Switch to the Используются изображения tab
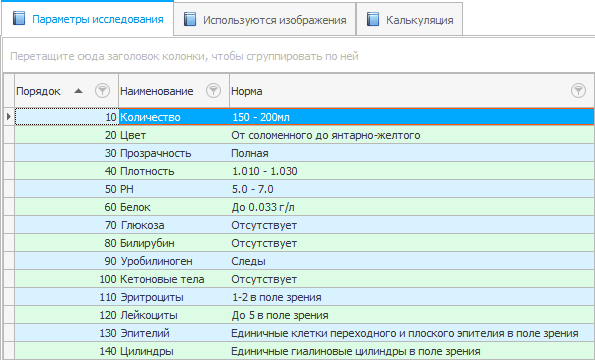Viewport: 595px width, 360px height. click(265, 20)
